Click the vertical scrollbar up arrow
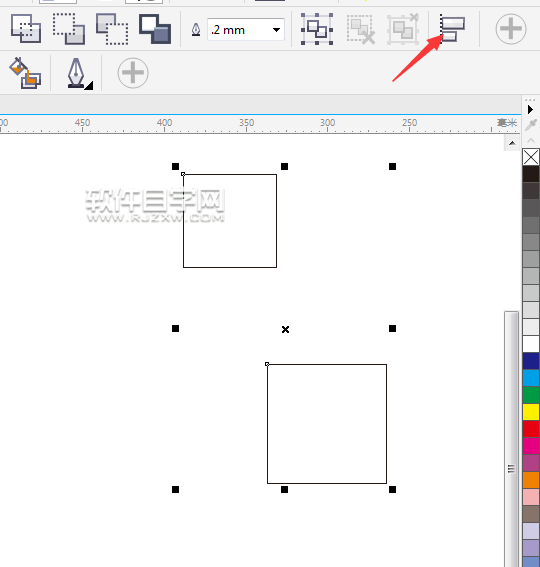This screenshot has height=567, width=540. click(x=512, y=144)
